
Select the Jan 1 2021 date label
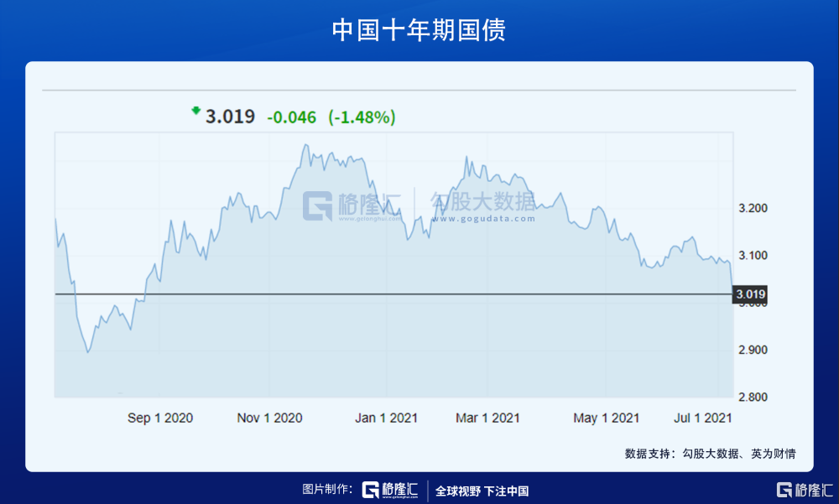pyautogui.click(x=386, y=418)
